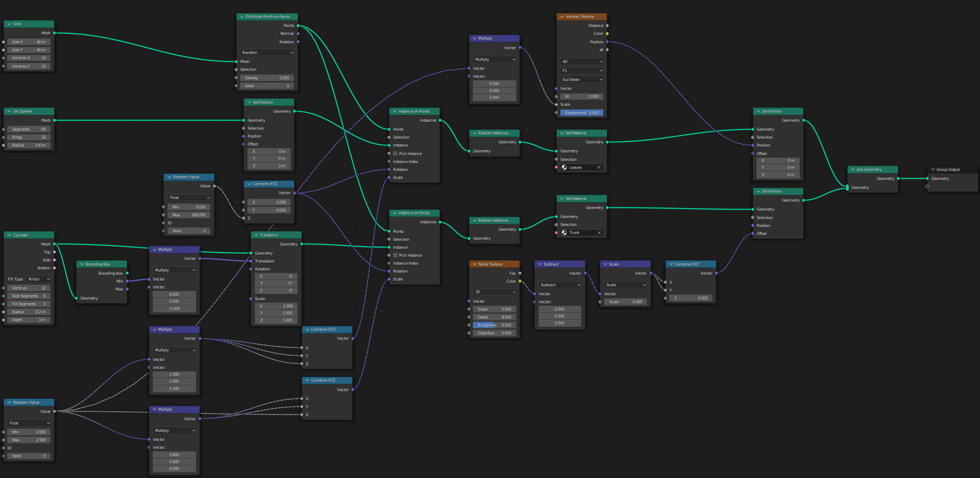This screenshot has width=980, height=478.
Task: Click the Depth 3 m field on Cylinder
Action: pos(29,320)
